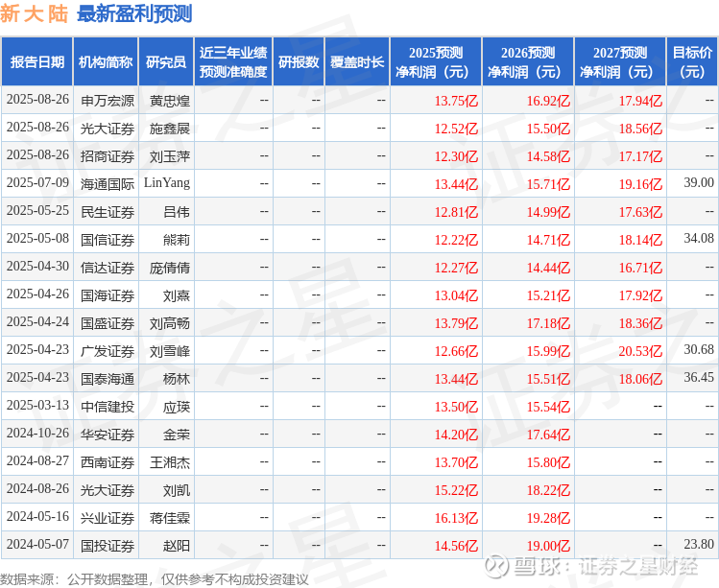Click analyst 刘熹
Image resolution: width=719 pixels, height=588 pixels.
pyautogui.click(x=177, y=295)
